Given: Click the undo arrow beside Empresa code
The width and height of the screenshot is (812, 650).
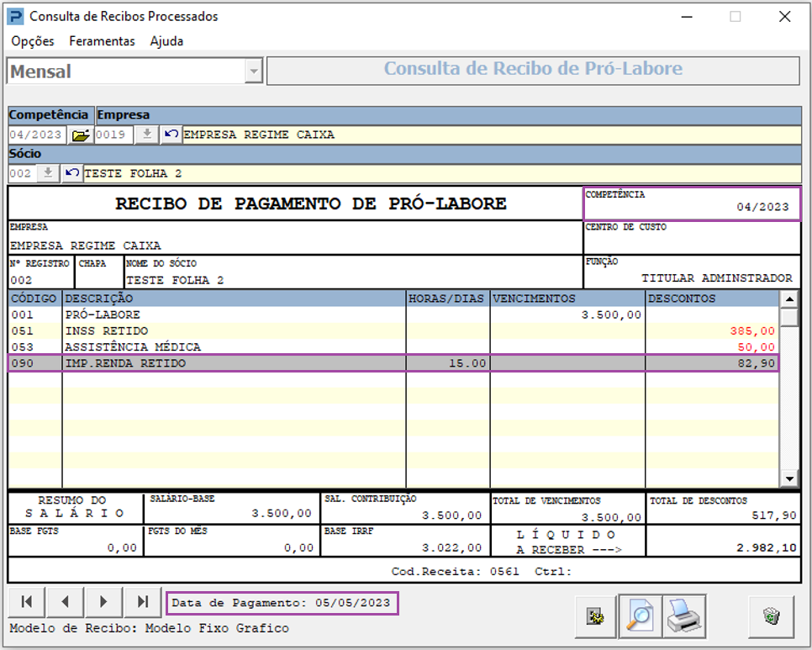Looking at the screenshot, I should tap(171, 135).
